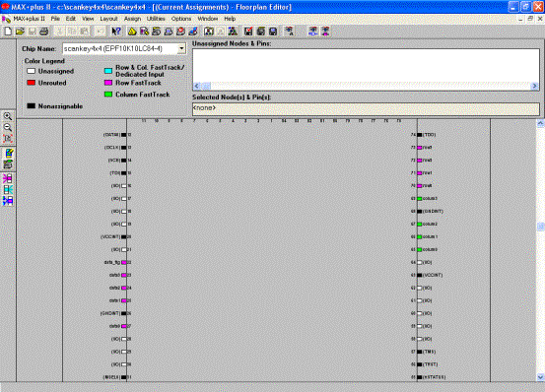Select magenta pin 22 on left side

pyautogui.click(x=124, y=263)
